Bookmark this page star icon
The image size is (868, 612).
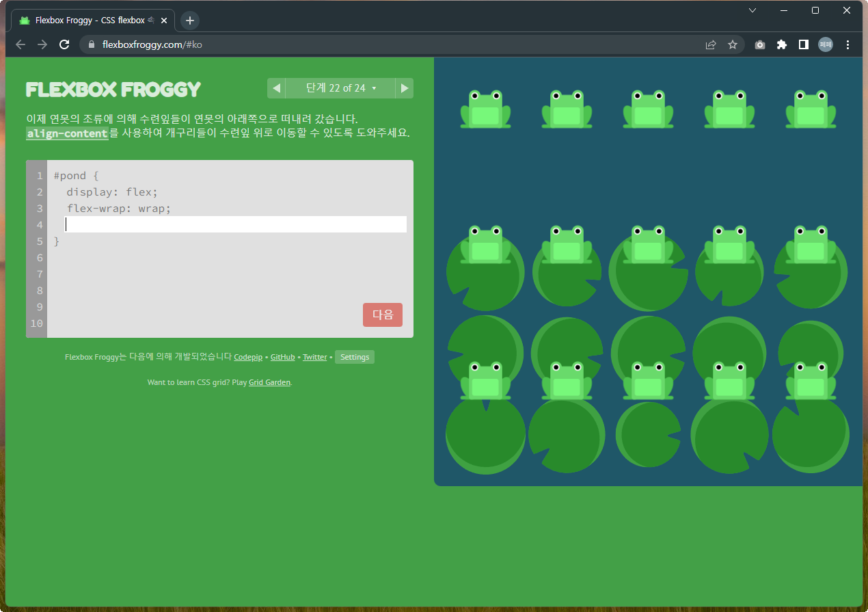click(x=733, y=44)
